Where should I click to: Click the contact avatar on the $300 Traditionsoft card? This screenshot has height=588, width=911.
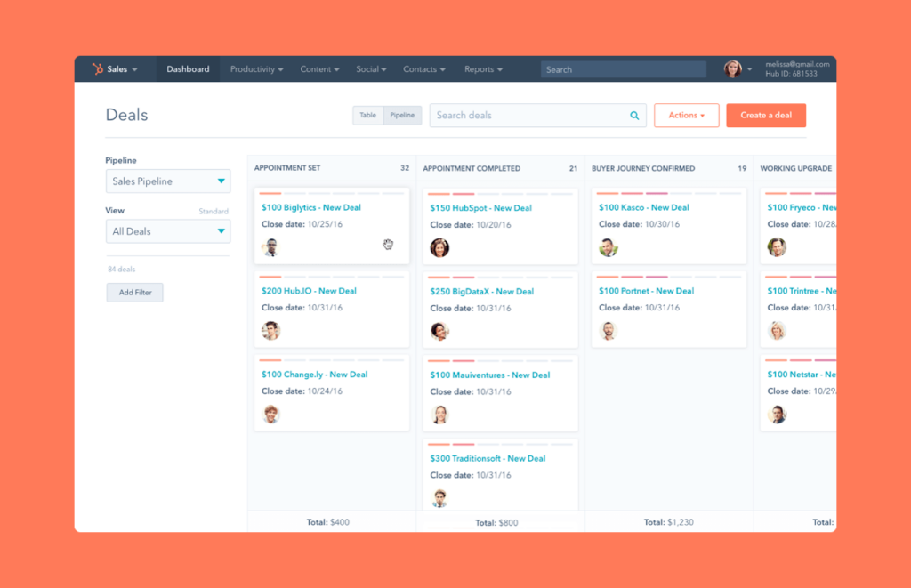(x=439, y=497)
